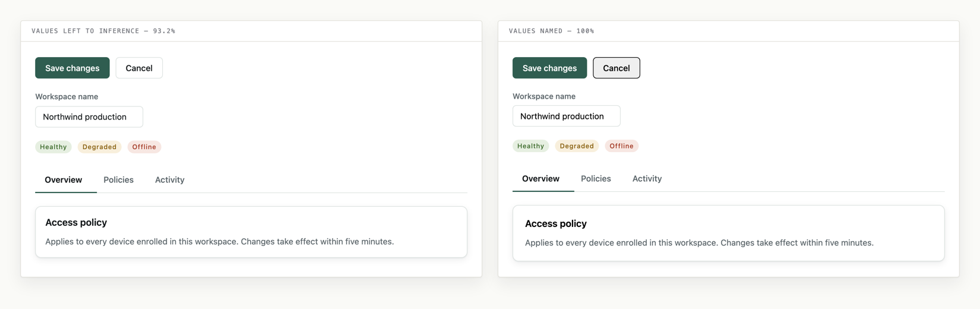Click the 'Values named — 100%' header

point(552,31)
